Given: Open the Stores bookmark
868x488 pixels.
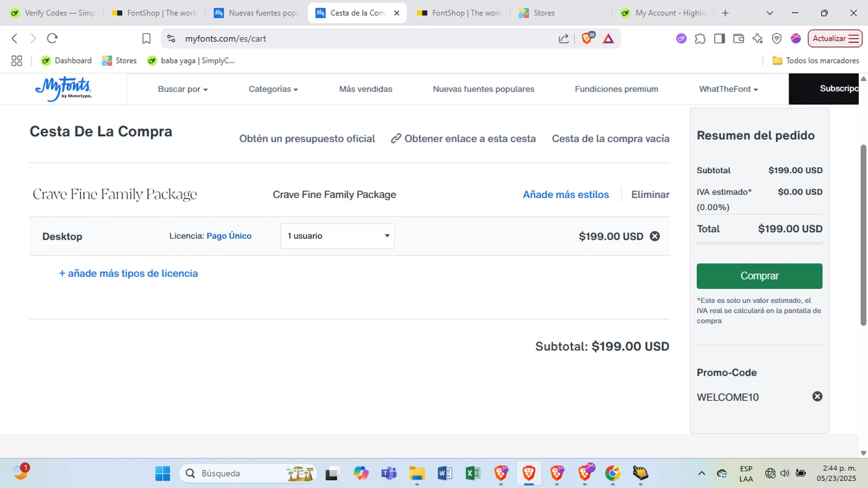Looking at the screenshot, I should pos(119,60).
